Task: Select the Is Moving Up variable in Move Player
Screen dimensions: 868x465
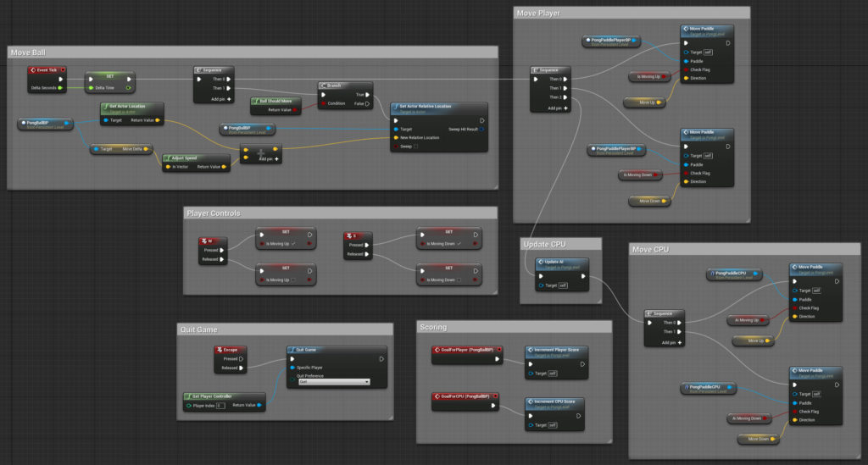Action: 650,77
